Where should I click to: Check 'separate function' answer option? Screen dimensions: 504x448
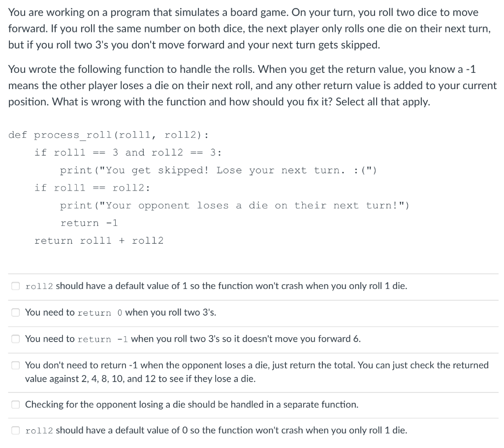point(15,404)
